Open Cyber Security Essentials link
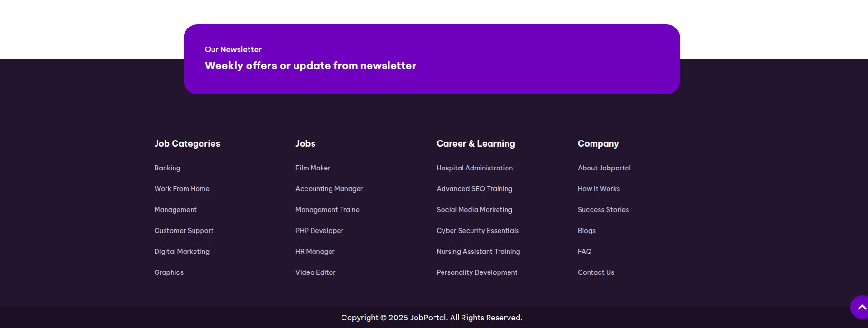This screenshot has width=868, height=328. tap(477, 231)
